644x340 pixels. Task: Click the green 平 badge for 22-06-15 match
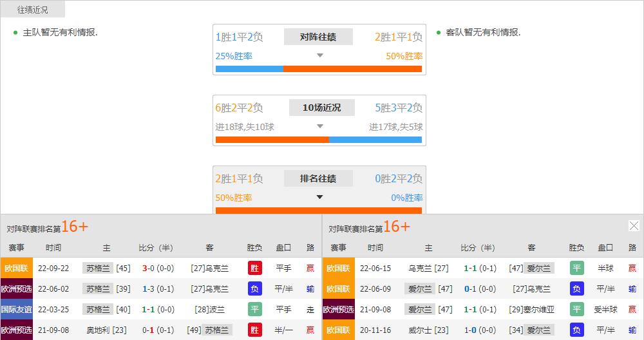click(x=576, y=269)
